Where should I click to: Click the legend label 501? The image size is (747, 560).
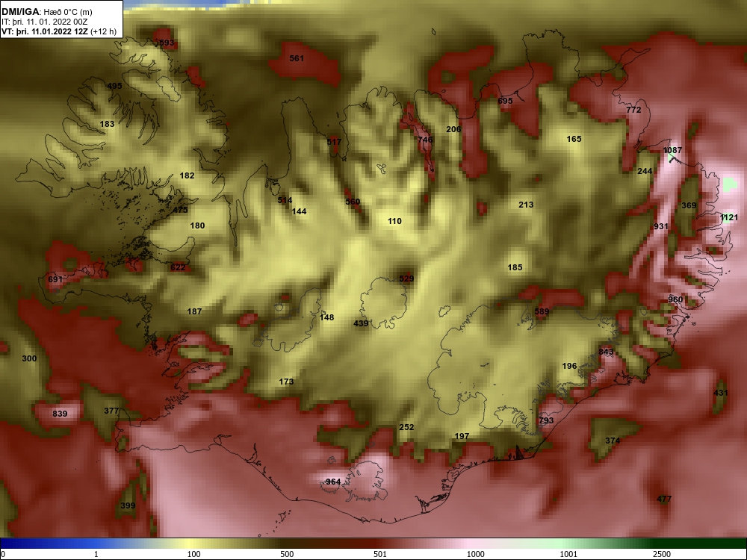pyautogui.click(x=380, y=554)
